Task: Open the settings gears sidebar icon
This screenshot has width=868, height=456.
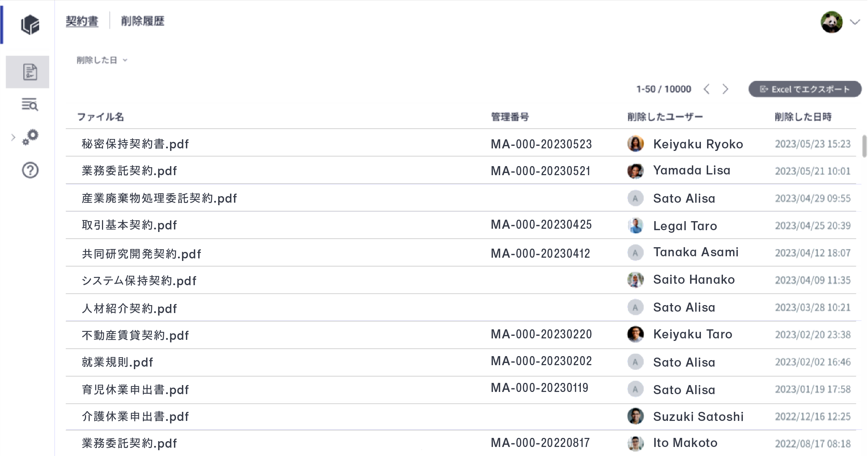Action: 30,137
